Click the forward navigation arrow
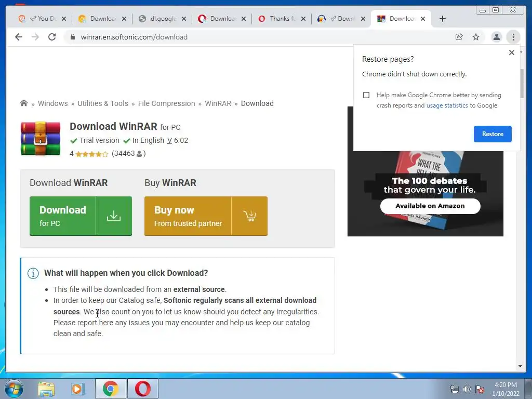The width and height of the screenshot is (532, 399). pos(35,37)
